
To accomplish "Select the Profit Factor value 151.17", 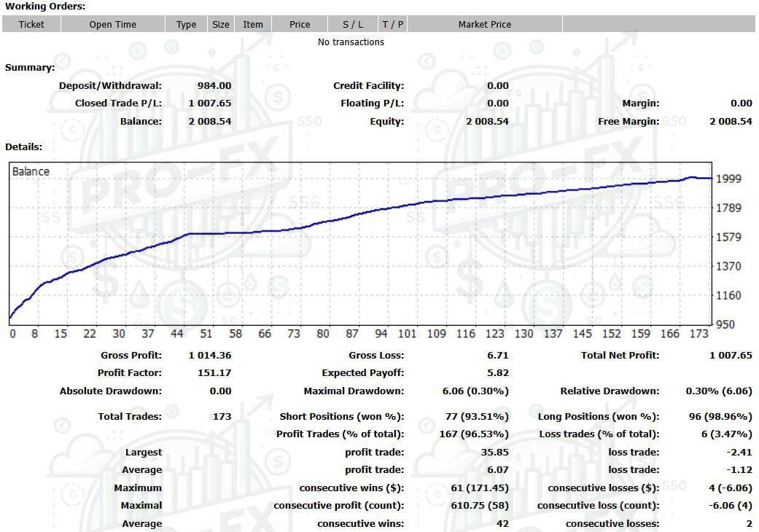I will click(x=214, y=373).
